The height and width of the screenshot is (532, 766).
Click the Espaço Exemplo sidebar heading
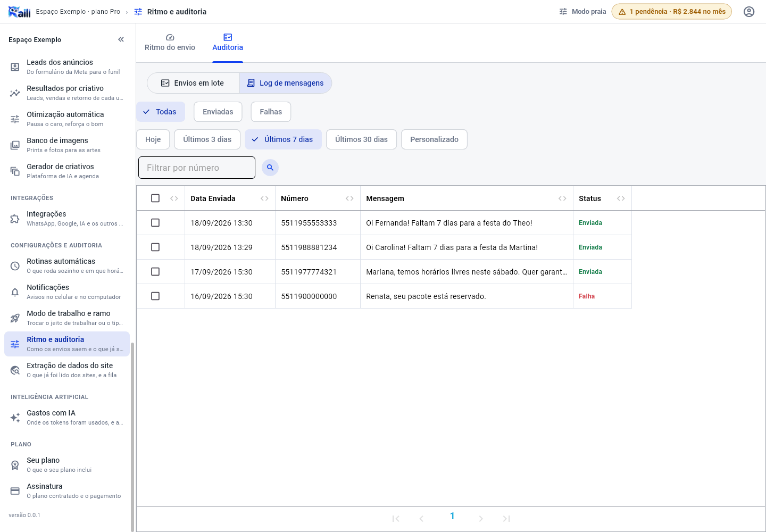point(35,39)
